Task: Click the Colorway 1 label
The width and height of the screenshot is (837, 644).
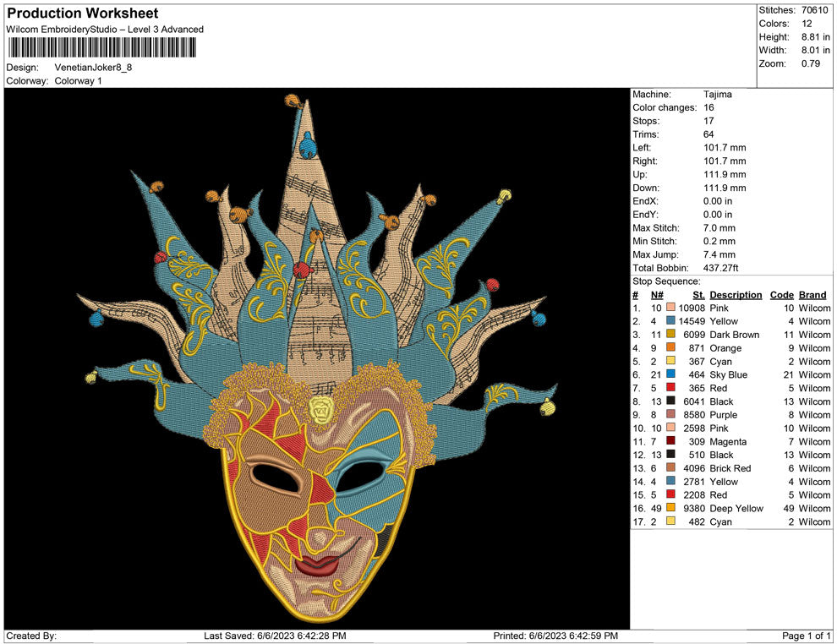Action: click(x=79, y=81)
